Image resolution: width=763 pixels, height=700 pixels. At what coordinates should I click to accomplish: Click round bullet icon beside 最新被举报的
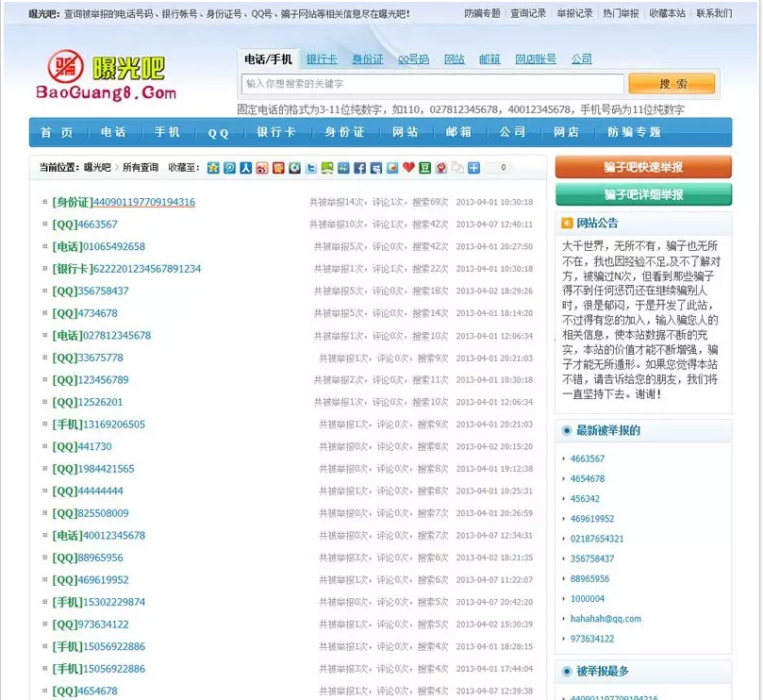point(567,430)
